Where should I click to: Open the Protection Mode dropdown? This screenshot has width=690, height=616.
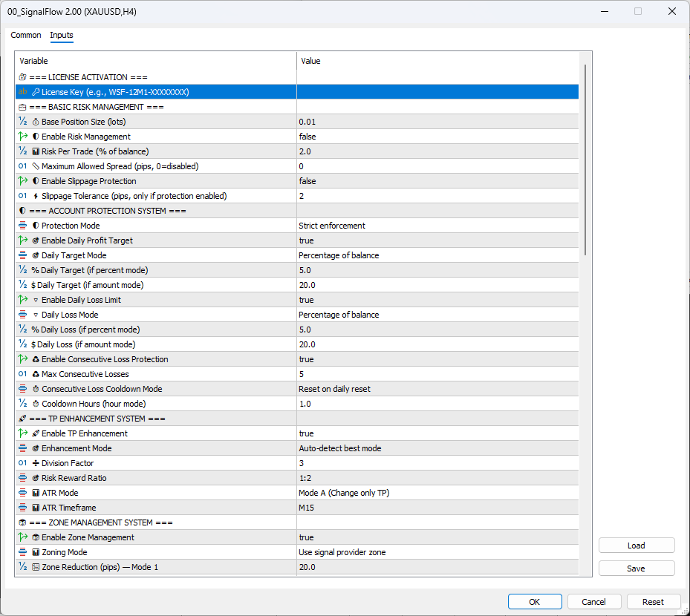tap(438, 226)
